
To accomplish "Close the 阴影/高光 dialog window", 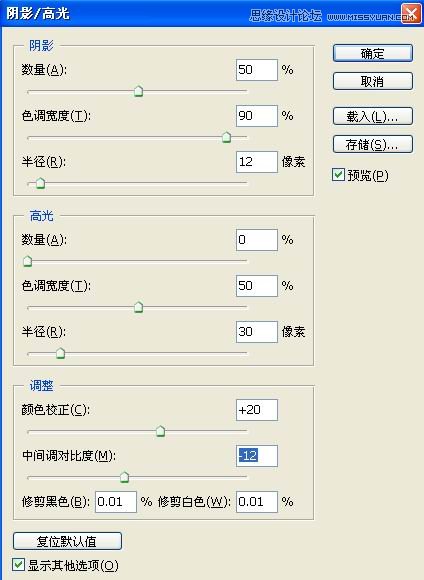I will coord(411,14).
